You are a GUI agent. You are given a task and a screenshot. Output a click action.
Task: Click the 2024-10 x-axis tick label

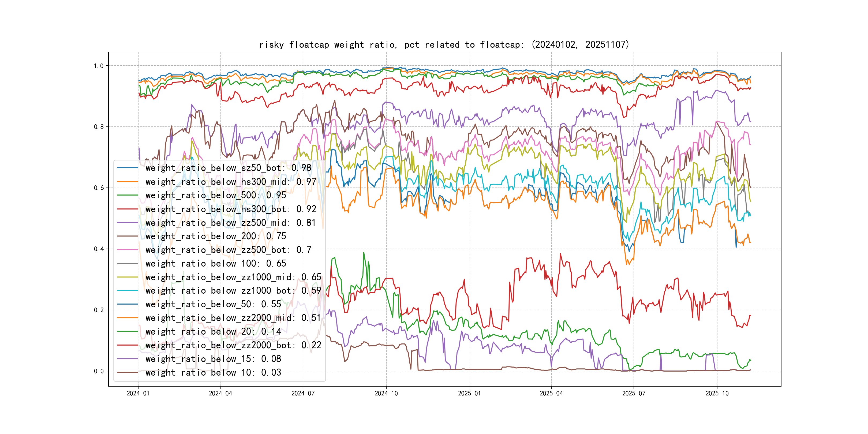[386, 393]
